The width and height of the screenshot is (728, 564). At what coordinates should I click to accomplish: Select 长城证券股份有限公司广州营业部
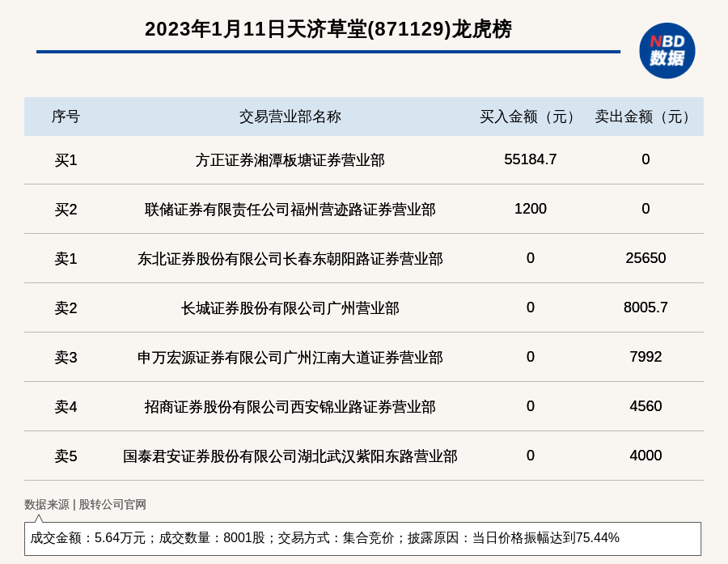click(x=290, y=308)
